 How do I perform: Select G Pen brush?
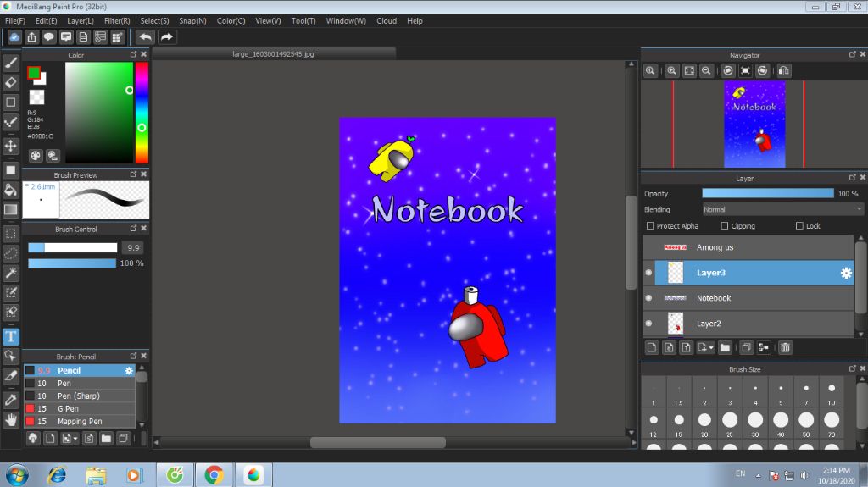click(x=80, y=408)
